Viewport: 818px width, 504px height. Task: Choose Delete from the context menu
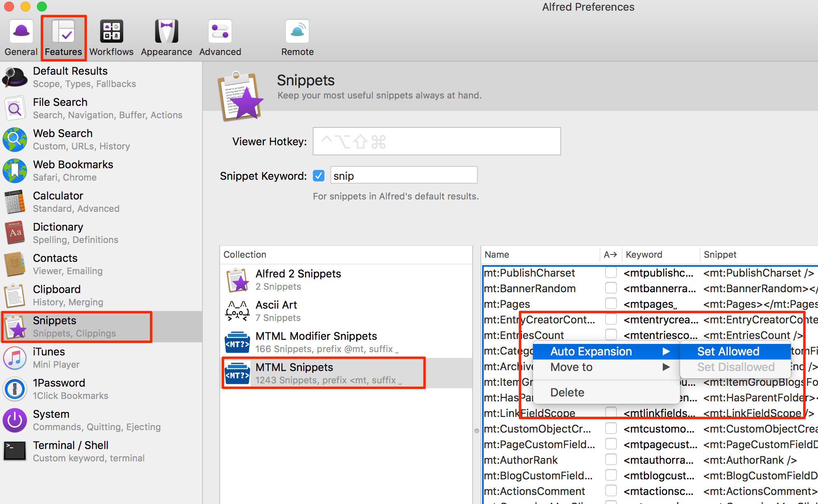pyautogui.click(x=568, y=392)
